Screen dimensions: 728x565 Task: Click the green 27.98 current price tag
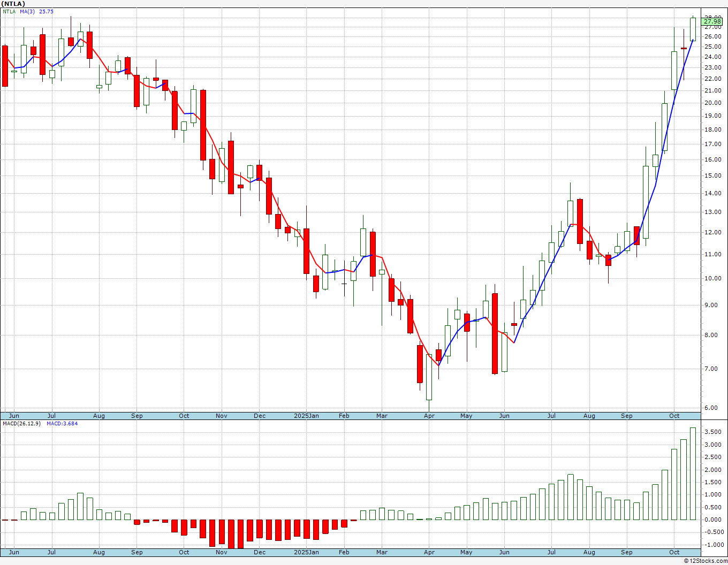tap(712, 21)
